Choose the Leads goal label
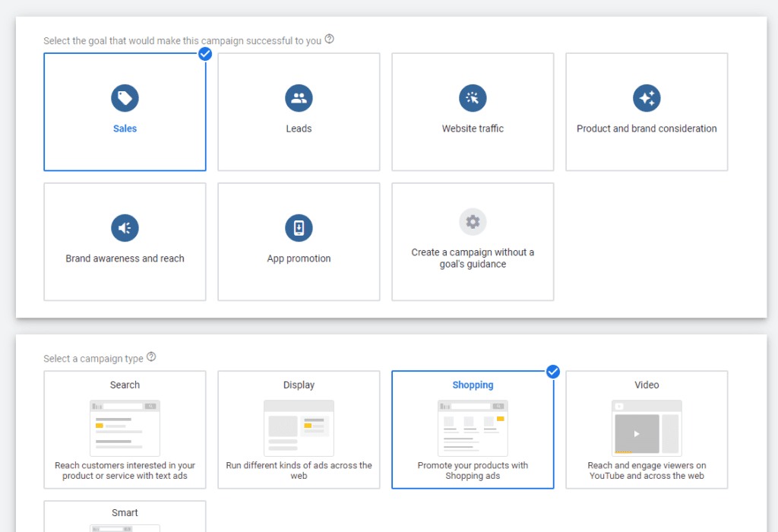The height and width of the screenshot is (532, 778). pyautogui.click(x=299, y=128)
